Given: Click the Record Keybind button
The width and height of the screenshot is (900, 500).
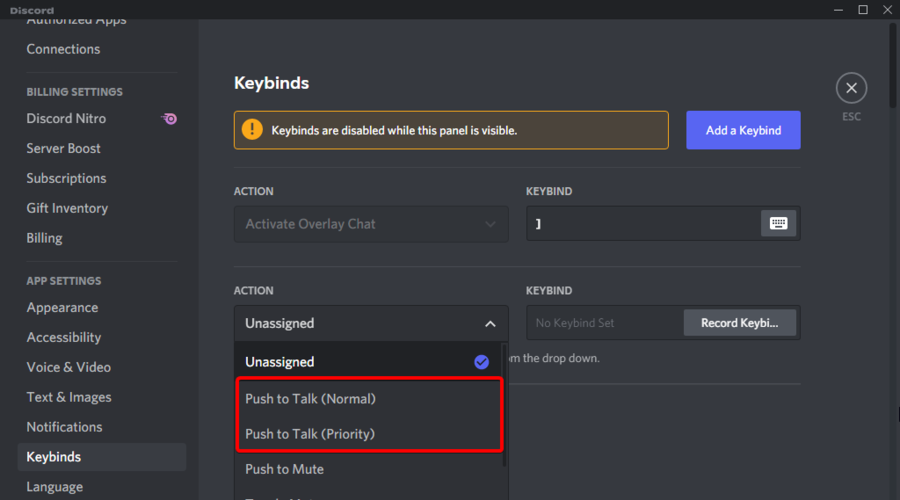Looking at the screenshot, I should [739, 323].
